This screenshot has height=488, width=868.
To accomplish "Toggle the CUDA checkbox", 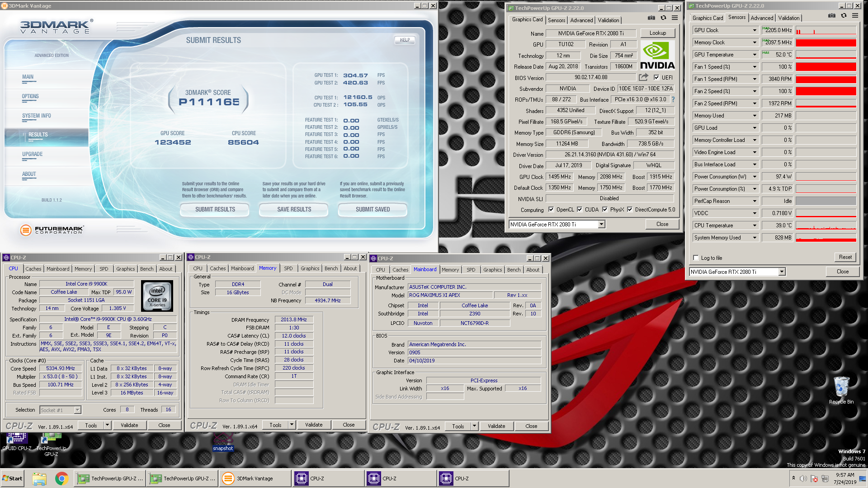I will (x=580, y=209).
